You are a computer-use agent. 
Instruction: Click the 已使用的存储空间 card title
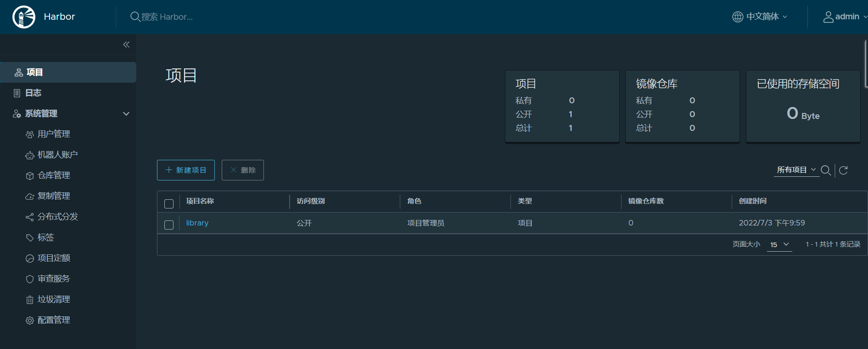[798, 84]
